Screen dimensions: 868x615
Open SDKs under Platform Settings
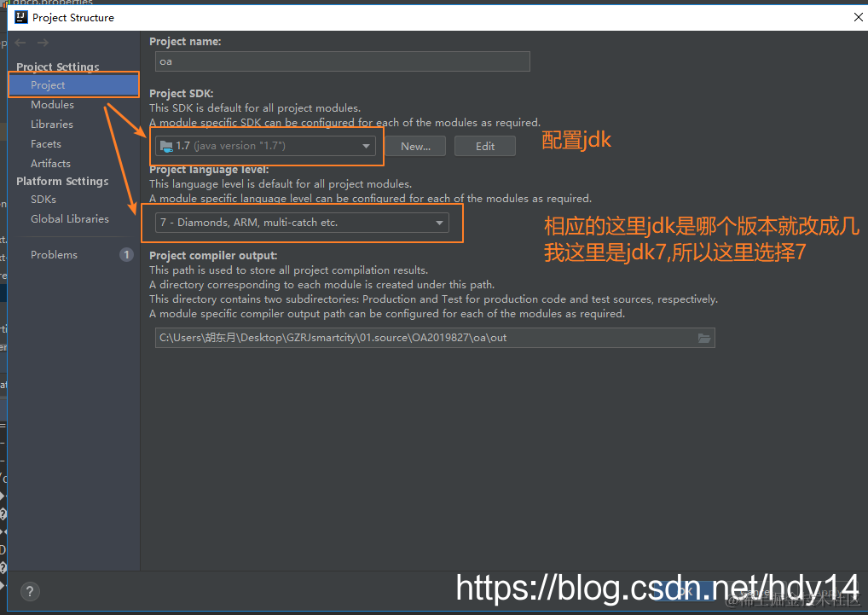pyautogui.click(x=43, y=200)
